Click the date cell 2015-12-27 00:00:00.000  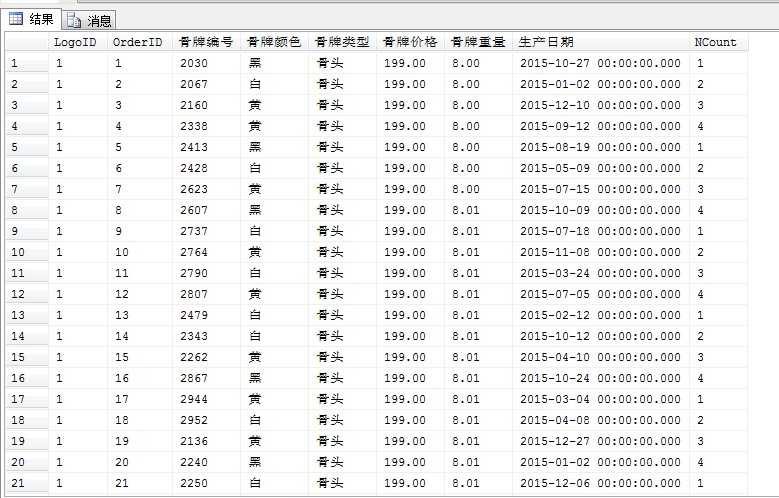coord(601,441)
